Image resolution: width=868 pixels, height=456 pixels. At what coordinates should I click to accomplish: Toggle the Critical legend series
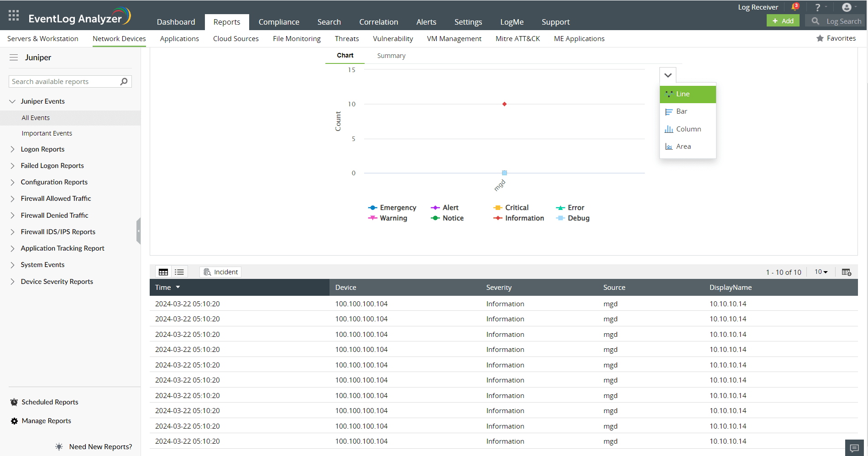pyautogui.click(x=511, y=208)
